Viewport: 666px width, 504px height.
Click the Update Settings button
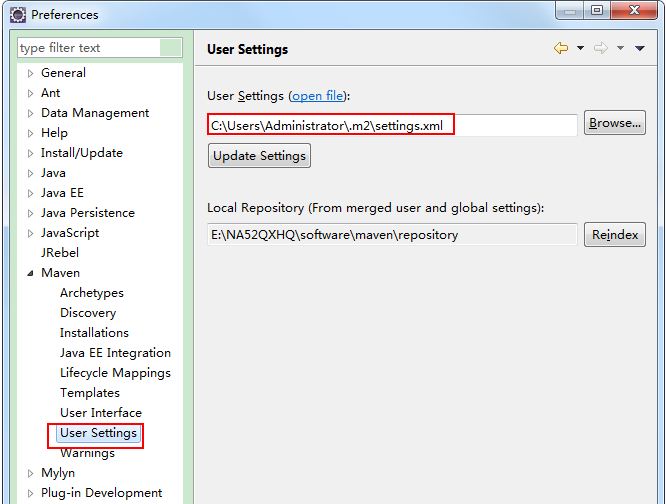coord(259,155)
